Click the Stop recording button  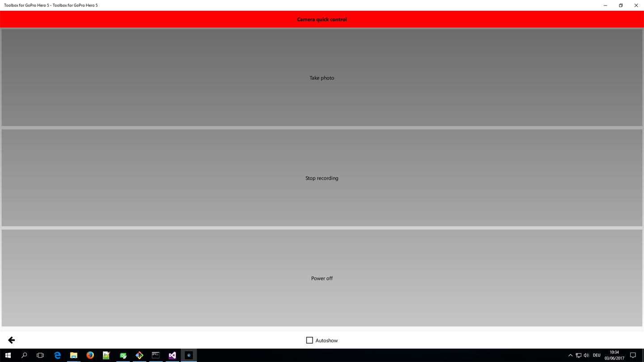coord(322,178)
